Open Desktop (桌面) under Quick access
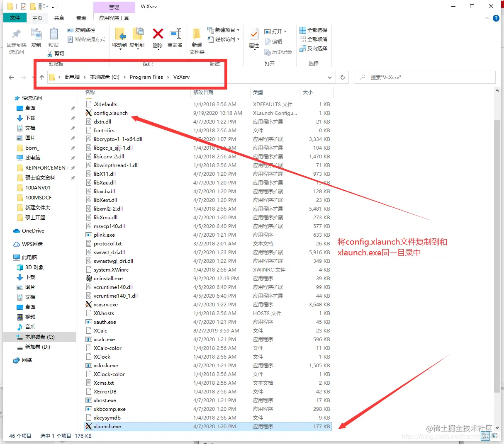Viewport: 504px width, 444px height. click(30, 108)
